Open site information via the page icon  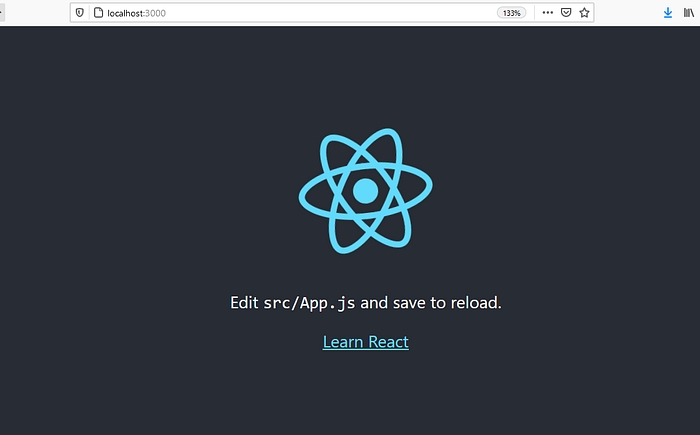coord(98,13)
